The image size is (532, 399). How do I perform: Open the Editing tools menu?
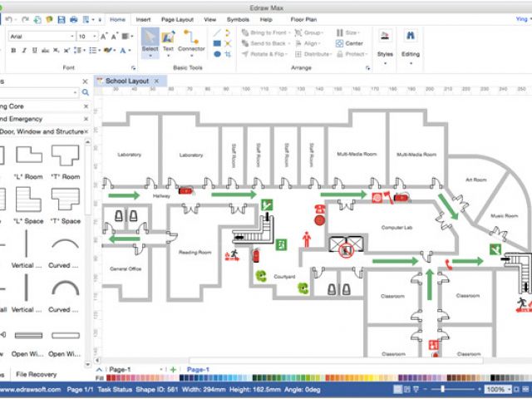click(411, 42)
